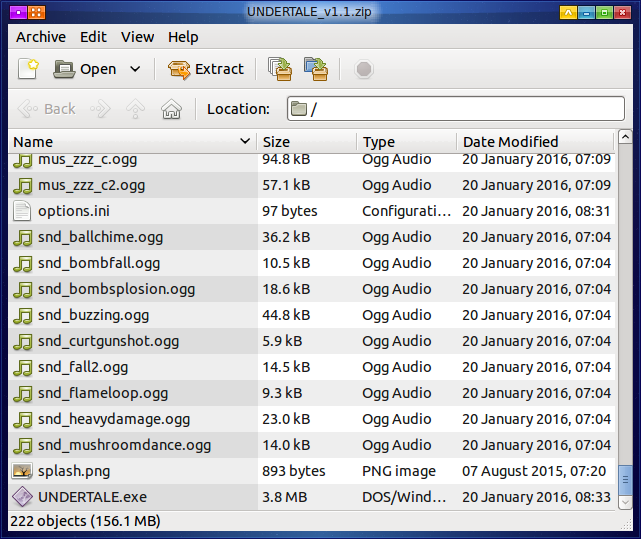Click the audio icon of snd_ballchime.ogg
This screenshot has height=539, width=641.
[22, 237]
